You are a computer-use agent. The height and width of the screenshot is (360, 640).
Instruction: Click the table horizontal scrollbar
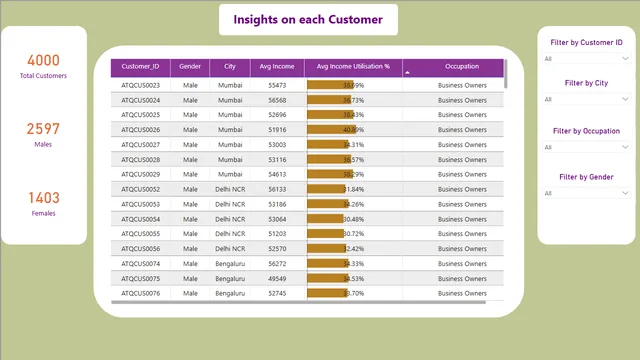(x=298, y=302)
